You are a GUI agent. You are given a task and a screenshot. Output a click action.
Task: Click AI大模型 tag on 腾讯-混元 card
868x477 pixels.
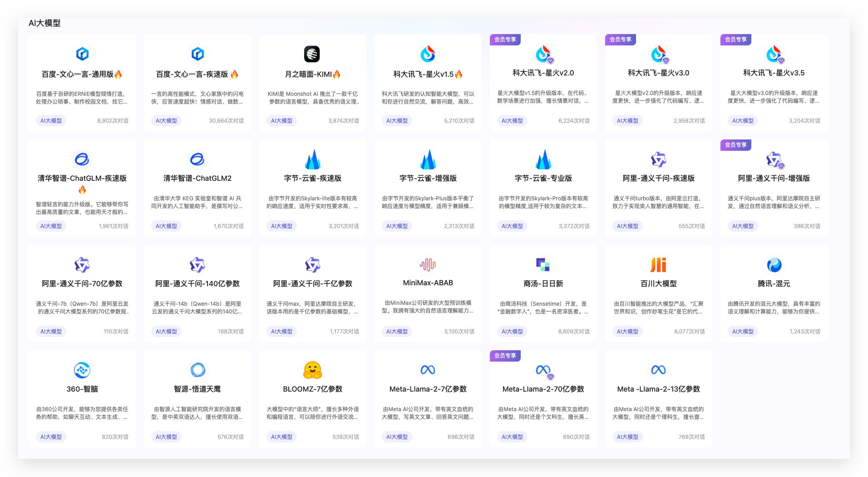743,332
